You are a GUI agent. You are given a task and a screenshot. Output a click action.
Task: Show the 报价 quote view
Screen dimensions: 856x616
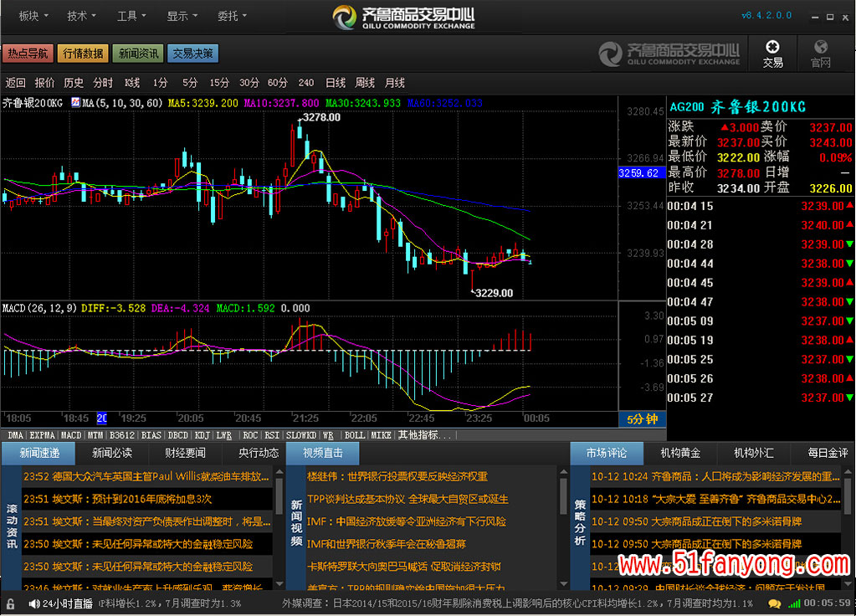tap(44, 83)
